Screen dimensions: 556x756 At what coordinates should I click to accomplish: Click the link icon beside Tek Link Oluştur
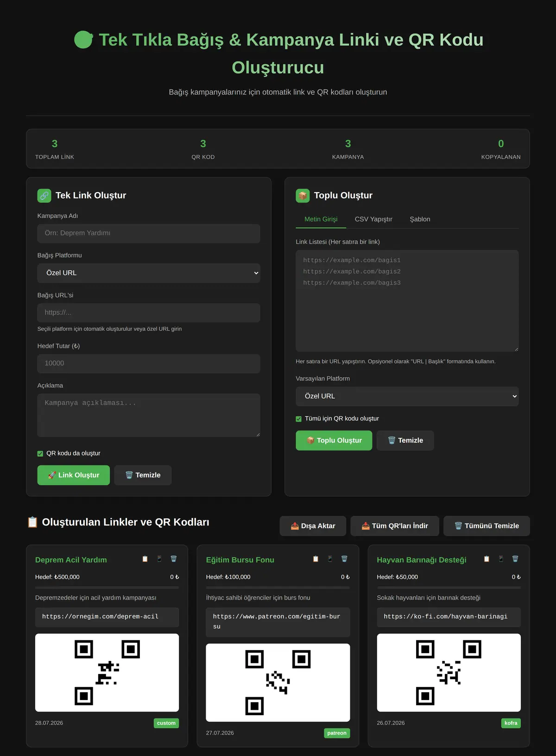44,195
